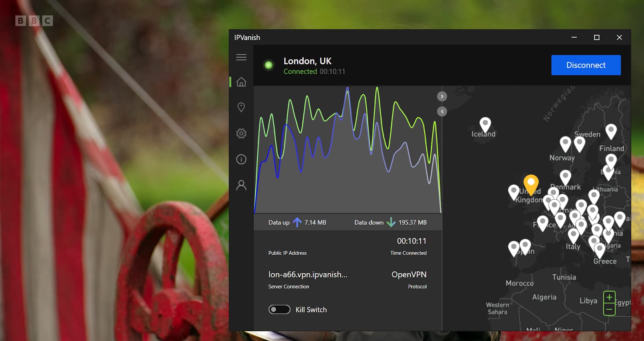Go to the Home view icon
644x341 pixels.
241,82
